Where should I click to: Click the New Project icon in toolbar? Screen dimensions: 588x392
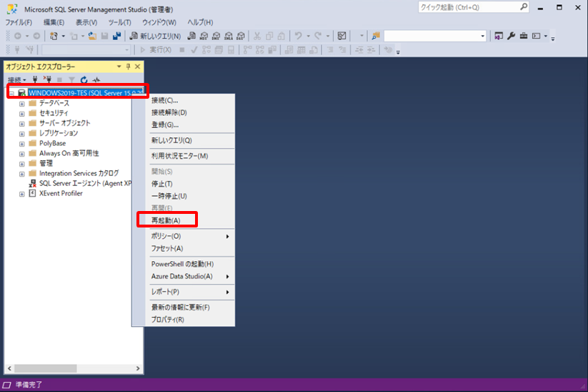click(54, 36)
